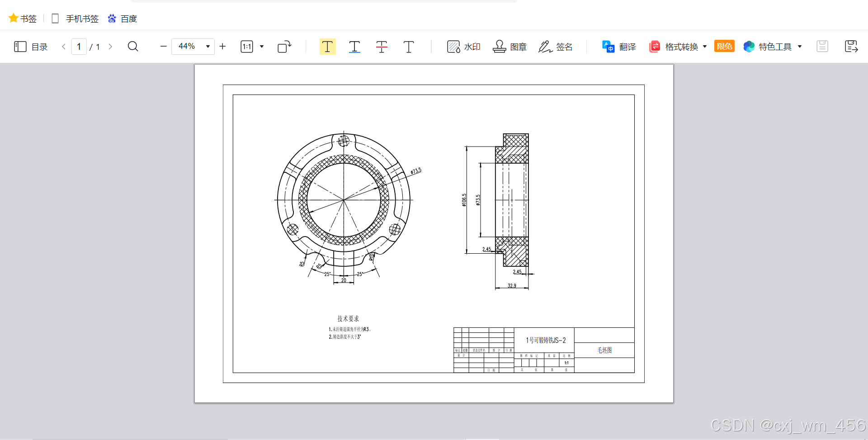The image size is (868, 440).
Task: Select the highlight text tool
Action: [328, 47]
